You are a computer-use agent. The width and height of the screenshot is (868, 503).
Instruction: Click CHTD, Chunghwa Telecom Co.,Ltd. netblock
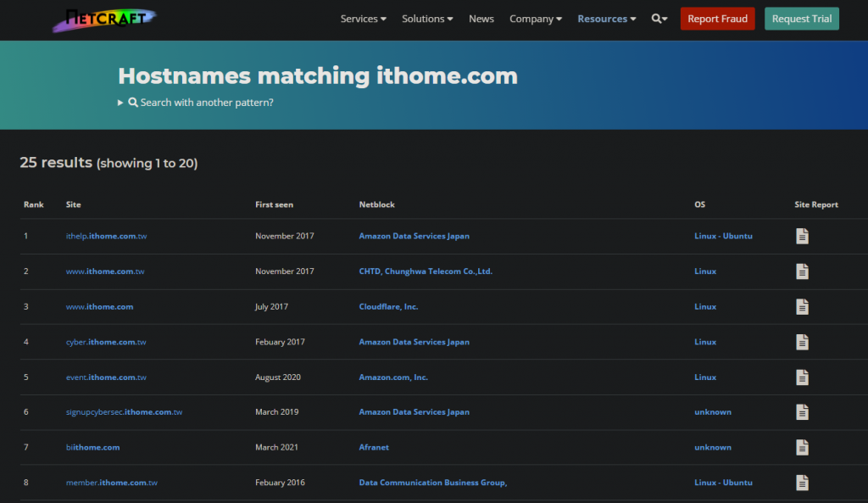point(426,271)
